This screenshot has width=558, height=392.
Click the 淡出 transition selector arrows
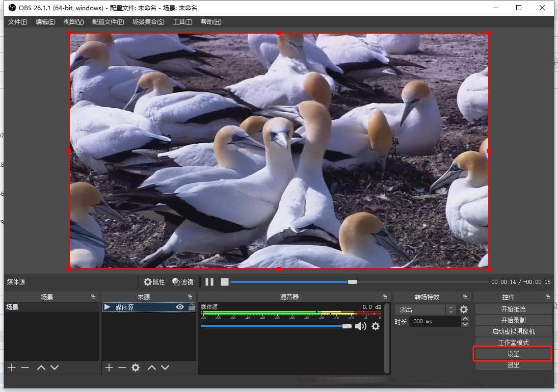click(x=451, y=309)
